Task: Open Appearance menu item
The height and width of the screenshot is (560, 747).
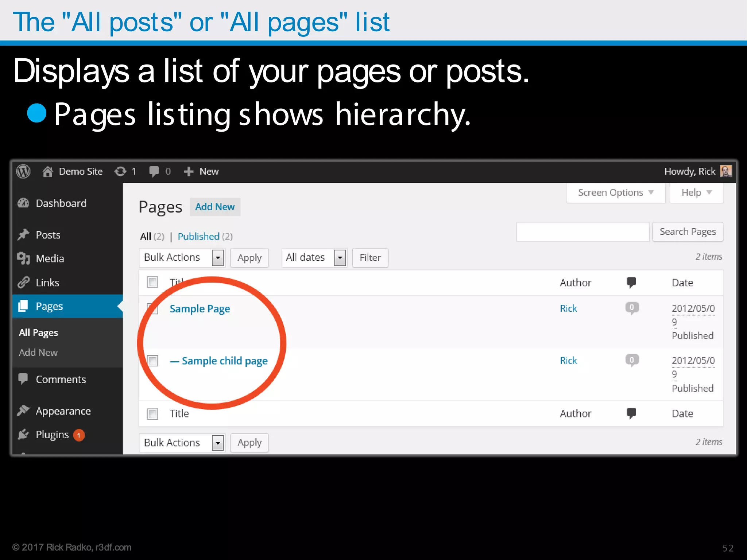Action: coord(63,411)
